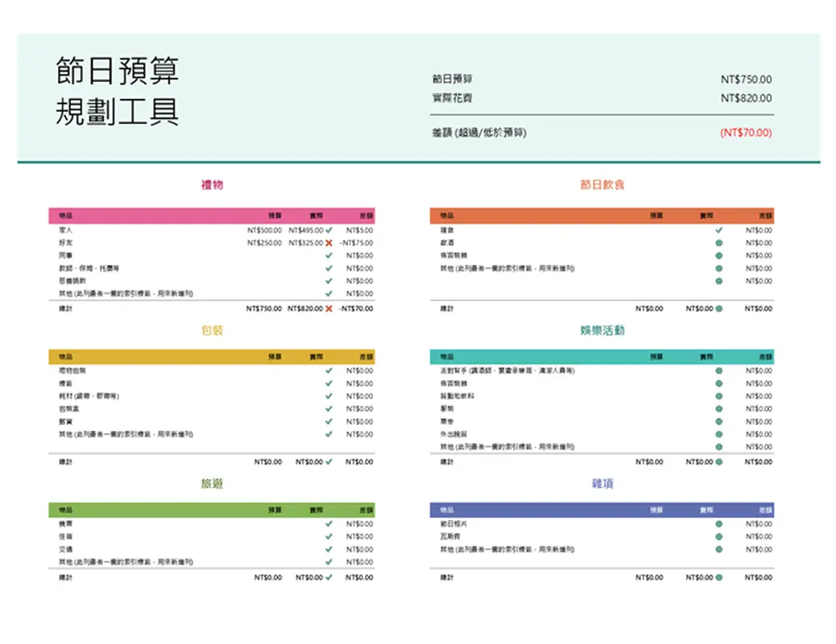Select the 娛樂活動 section heading
The width and height of the screenshot is (836, 644).
(x=602, y=331)
